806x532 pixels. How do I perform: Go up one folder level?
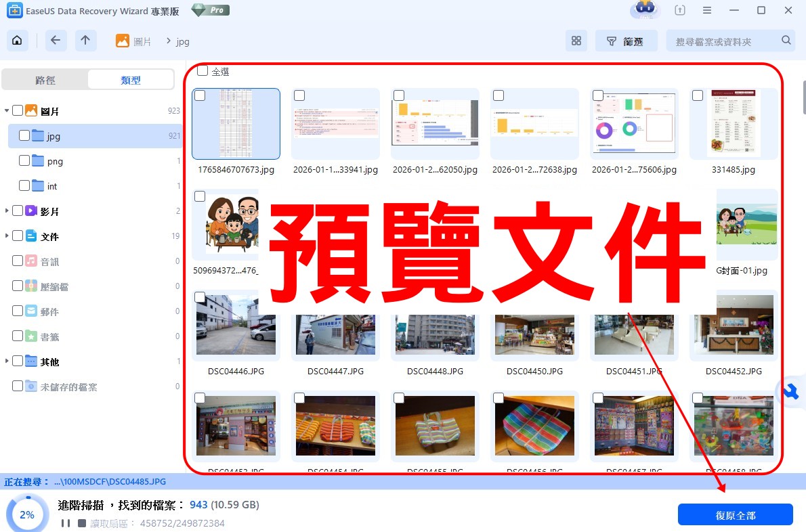coord(85,41)
